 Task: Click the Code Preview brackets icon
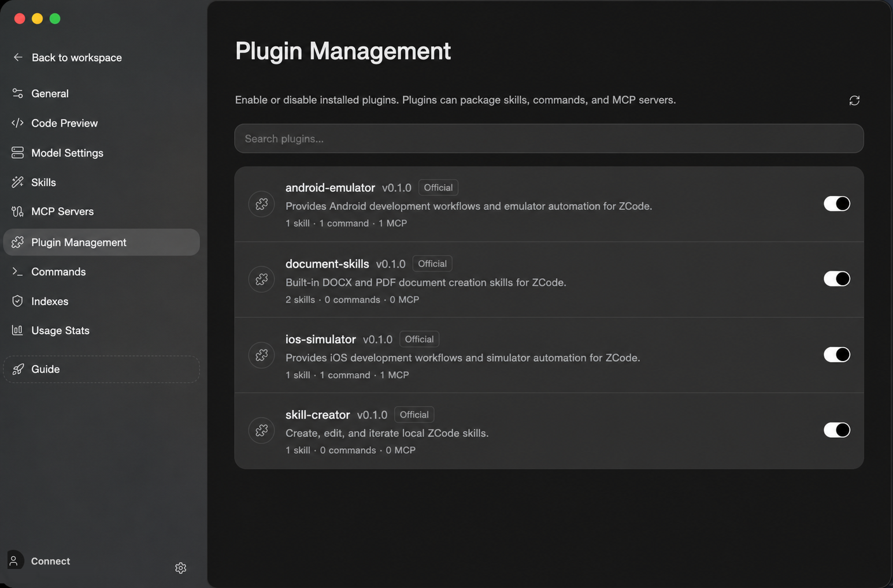[18, 123]
